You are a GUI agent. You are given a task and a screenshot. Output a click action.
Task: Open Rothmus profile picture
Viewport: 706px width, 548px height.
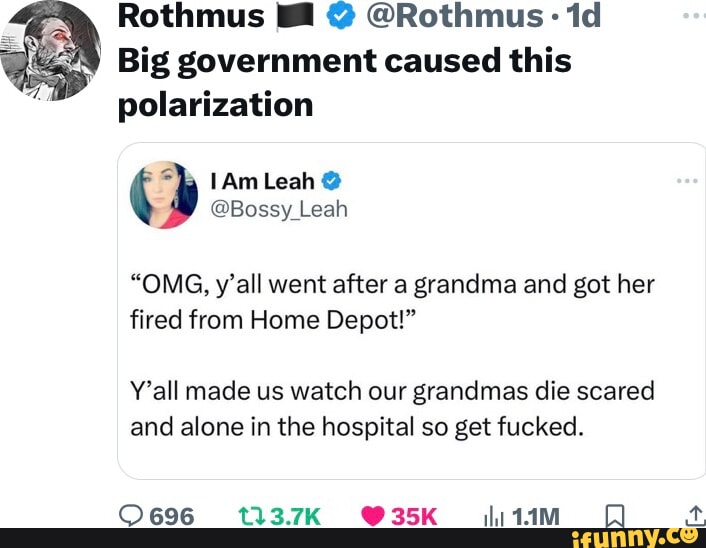[x=50, y=50]
